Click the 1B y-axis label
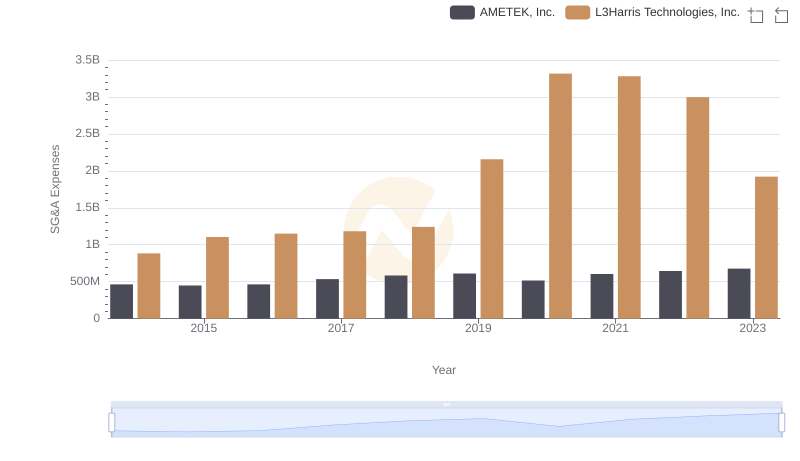The height and width of the screenshot is (461, 800). click(92, 244)
